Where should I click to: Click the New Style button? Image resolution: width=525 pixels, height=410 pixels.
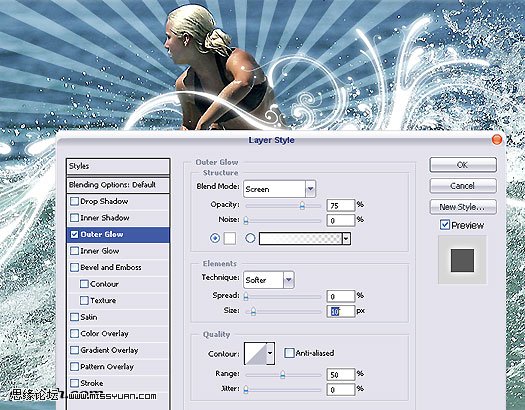click(463, 207)
